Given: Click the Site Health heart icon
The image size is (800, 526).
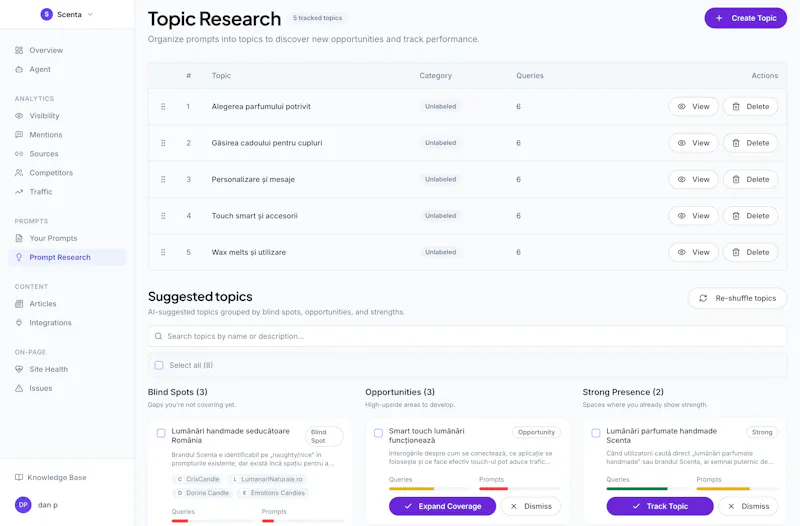Looking at the screenshot, I should point(19,369).
